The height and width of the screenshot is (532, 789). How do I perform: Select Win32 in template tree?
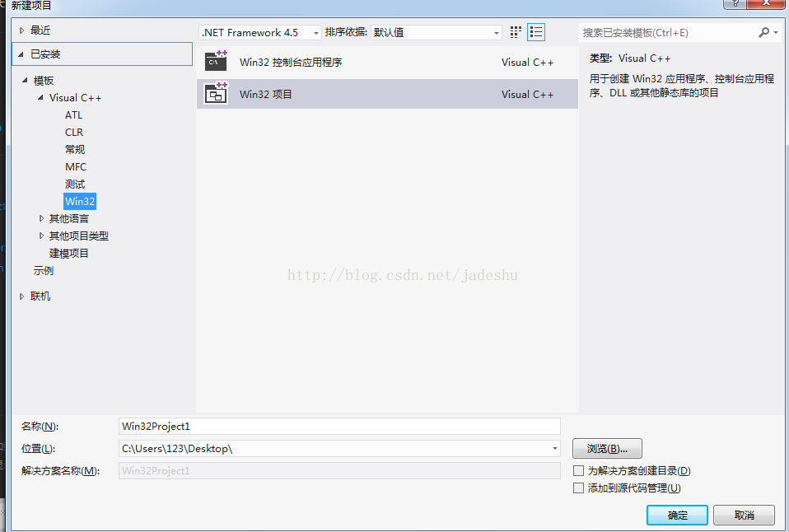pos(80,201)
